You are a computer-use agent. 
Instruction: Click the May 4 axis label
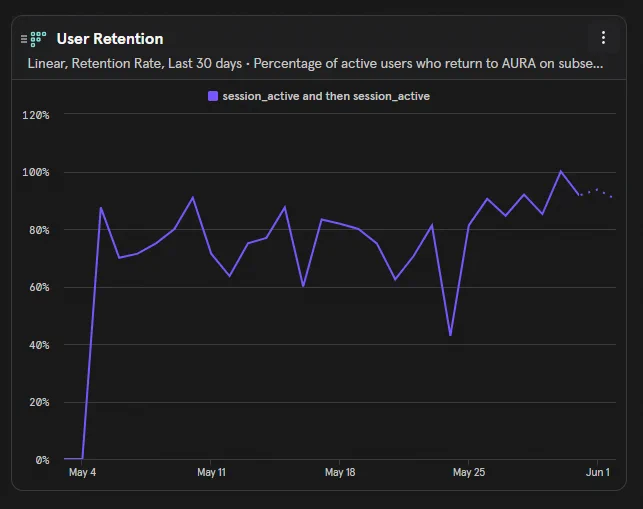coord(82,472)
